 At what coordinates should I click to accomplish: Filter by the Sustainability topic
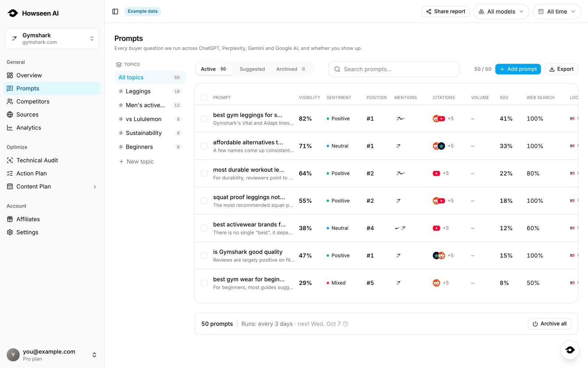150,133
